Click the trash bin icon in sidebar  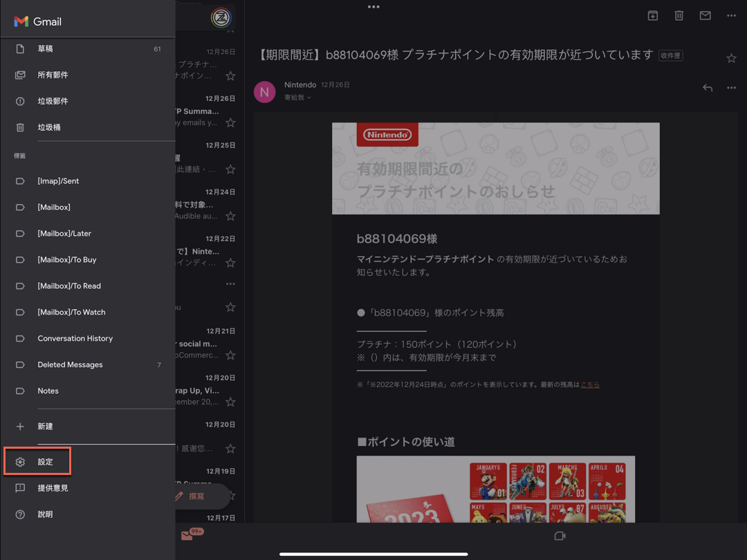point(20,127)
